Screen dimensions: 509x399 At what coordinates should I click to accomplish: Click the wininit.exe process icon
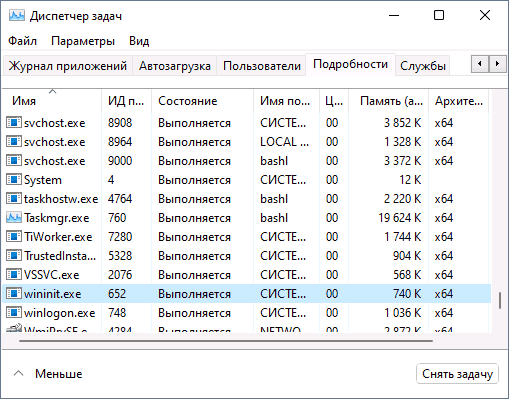pos(14,294)
